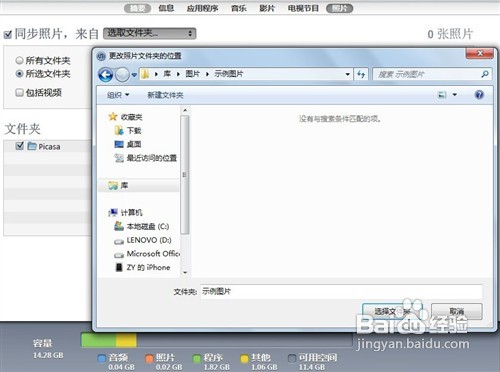Open the view options dropdown arrow
Image resolution: width=500 pixels, height=372 pixels.
(x=455, y=95)
